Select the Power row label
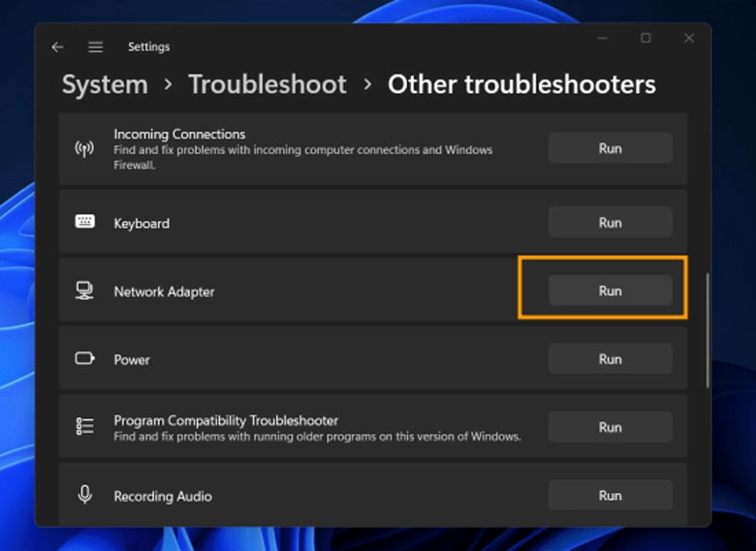The image size is (756, 551). [132, 360]
